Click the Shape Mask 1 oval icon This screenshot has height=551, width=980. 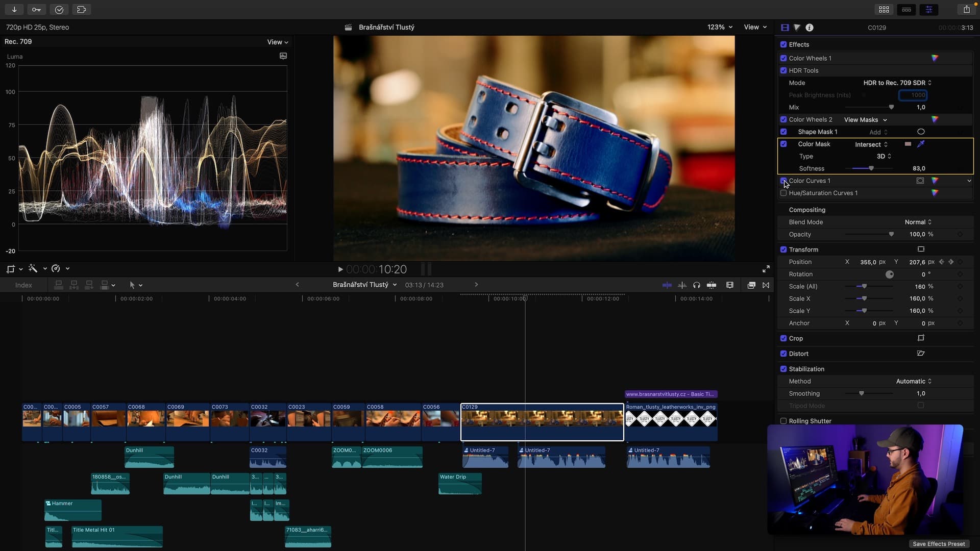[x=921, y=132]
